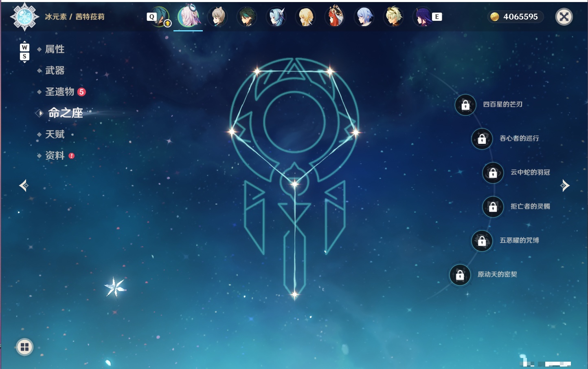Choose the long blonde-haired character portrait
588x369 pixels.
[x=306, y=17]
